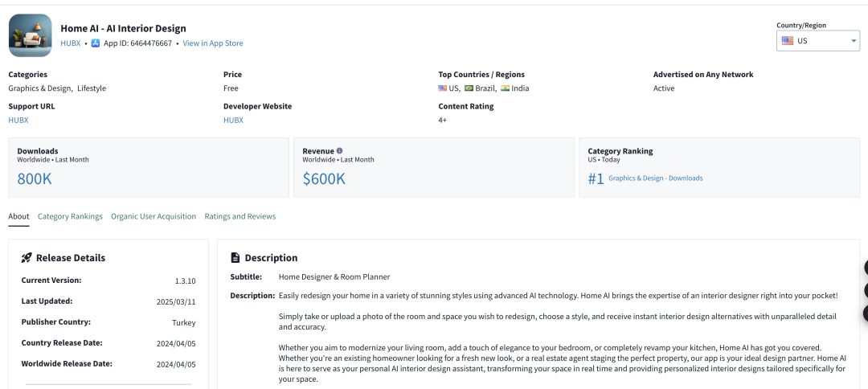Switch to the Category Rankings tab
Viewport: 868px width, 389px height.
pyautogui.click(x=70, y=216)
